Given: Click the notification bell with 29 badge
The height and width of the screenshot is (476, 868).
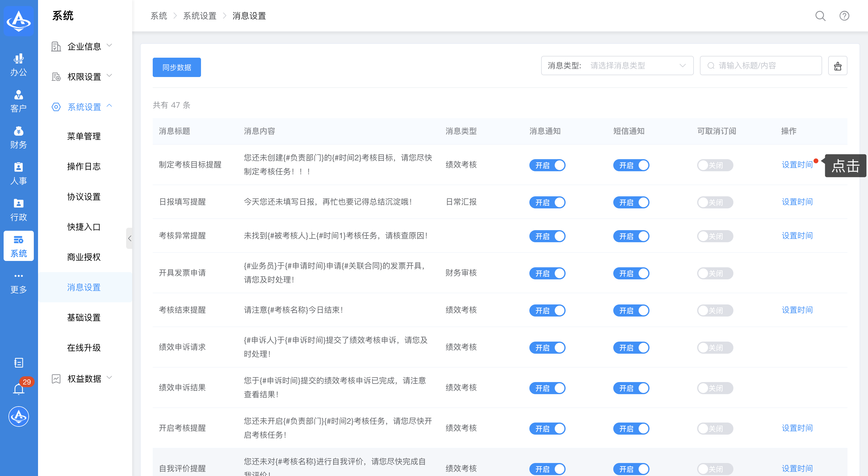Looking at the screenshot, I should click(x=18, y=389).
